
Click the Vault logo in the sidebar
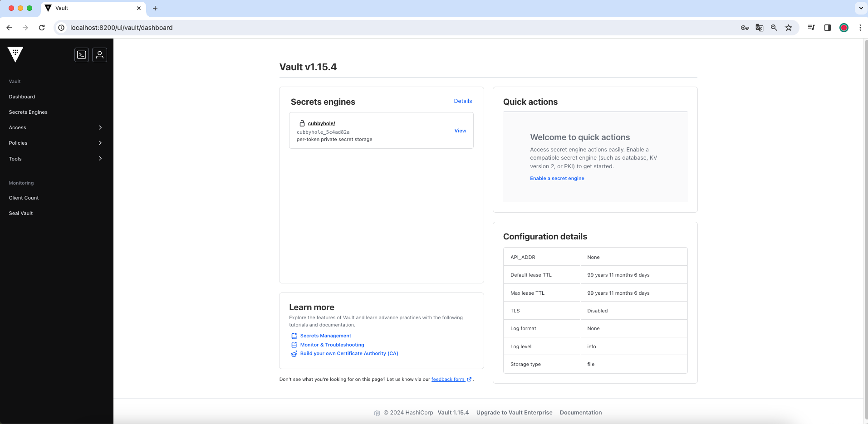tap(15, 54)
